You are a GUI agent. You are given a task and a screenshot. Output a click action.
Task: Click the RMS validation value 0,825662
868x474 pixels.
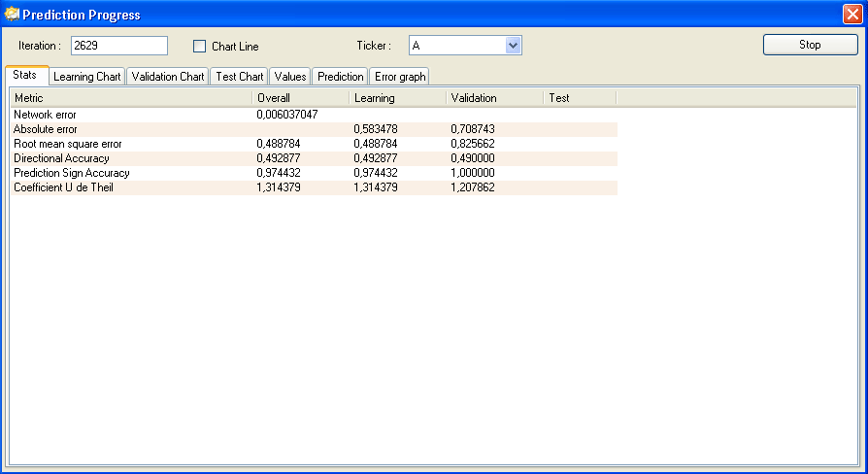473,144
